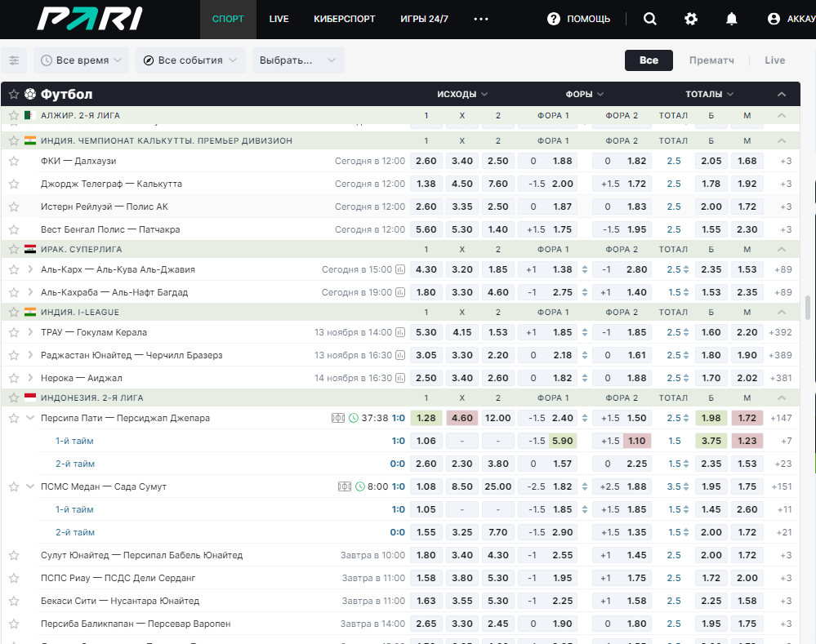Open 1-й тайм link under ПСМС Медан
Screen dimensions: 816x644
click(x=74, y=509)
